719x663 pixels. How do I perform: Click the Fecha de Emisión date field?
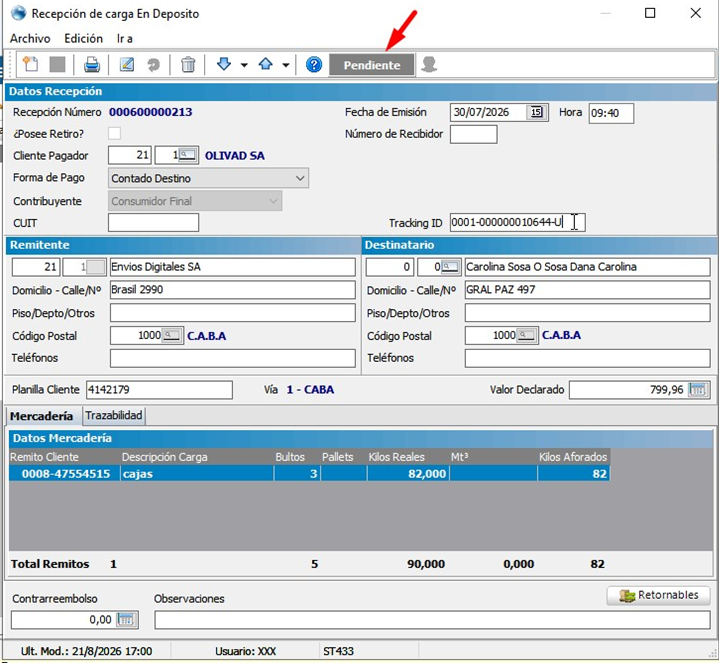pos(489,112)
